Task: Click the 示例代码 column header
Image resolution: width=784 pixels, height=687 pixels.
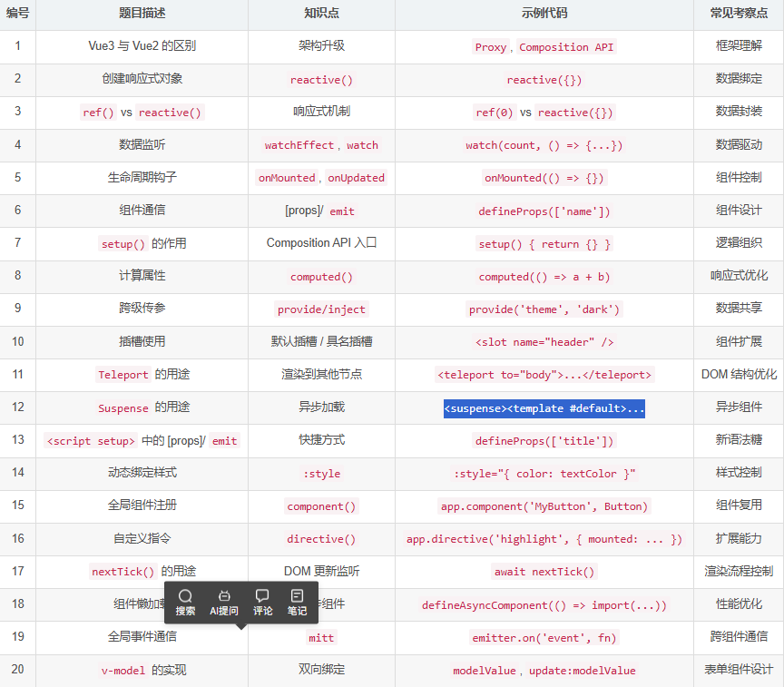Action: (544, 13)
